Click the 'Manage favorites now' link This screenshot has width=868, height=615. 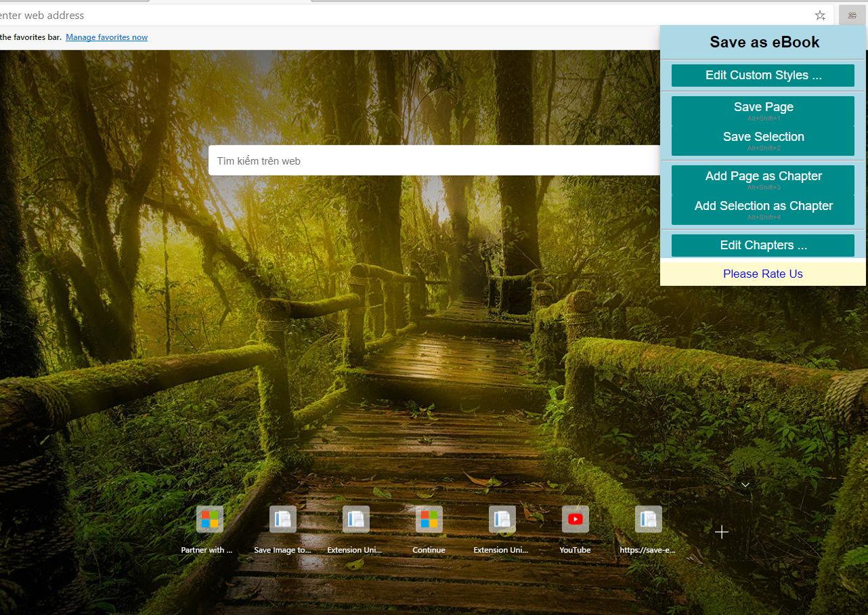[106, 37]
